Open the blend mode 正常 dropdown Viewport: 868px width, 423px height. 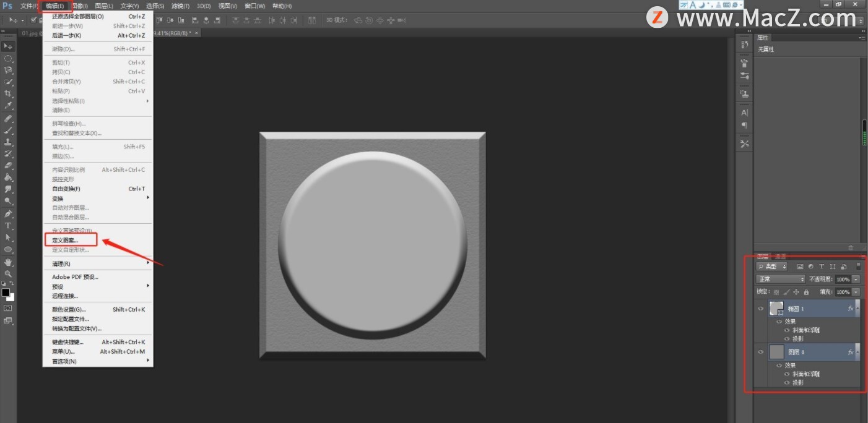pos(781,280)
